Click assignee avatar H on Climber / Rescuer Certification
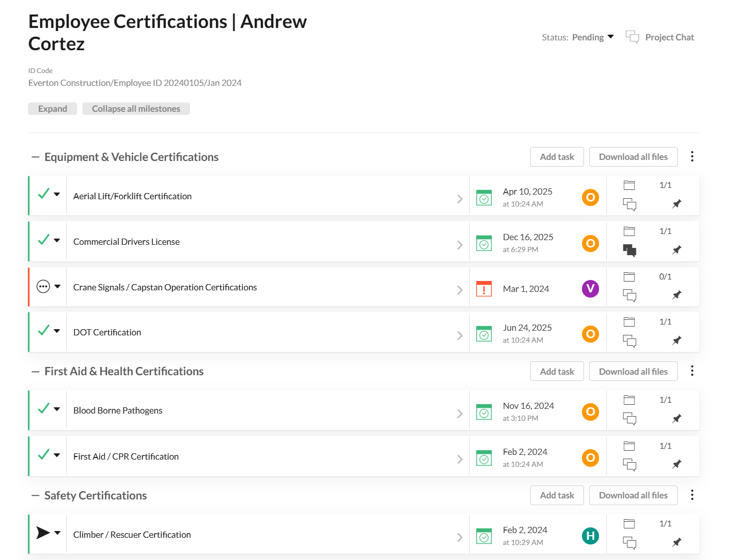 (590, 536)
